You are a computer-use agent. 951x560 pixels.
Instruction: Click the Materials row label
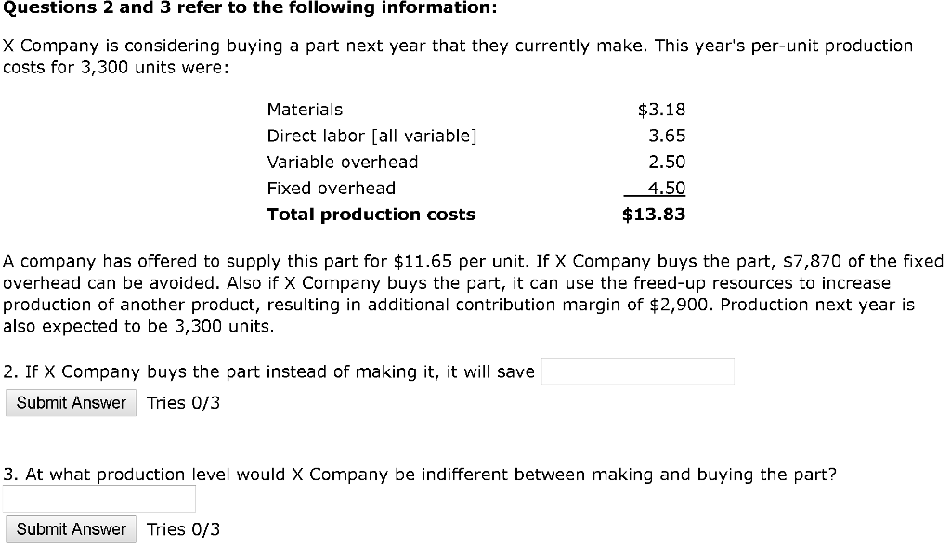tap(305, 110)
